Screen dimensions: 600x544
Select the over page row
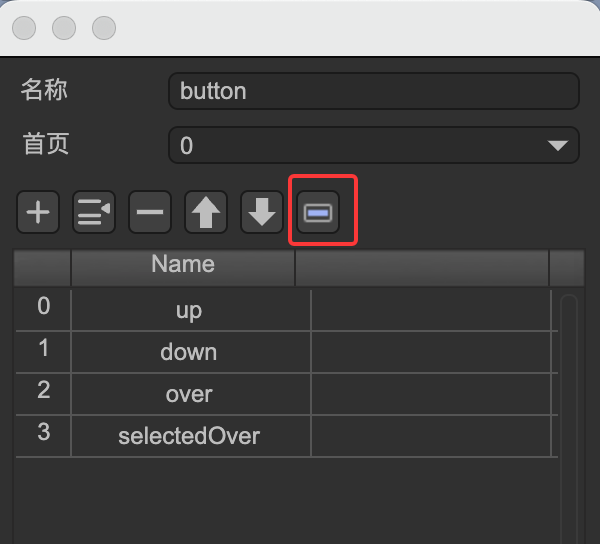point(189,394)
